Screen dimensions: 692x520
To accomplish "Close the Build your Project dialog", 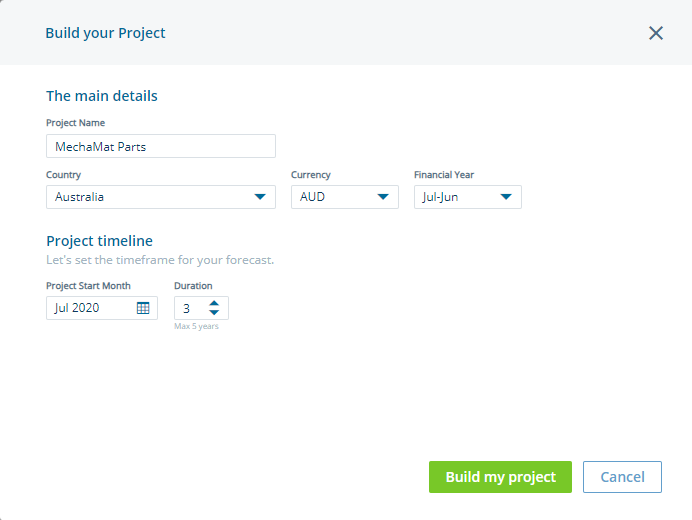I will point(656,33).
